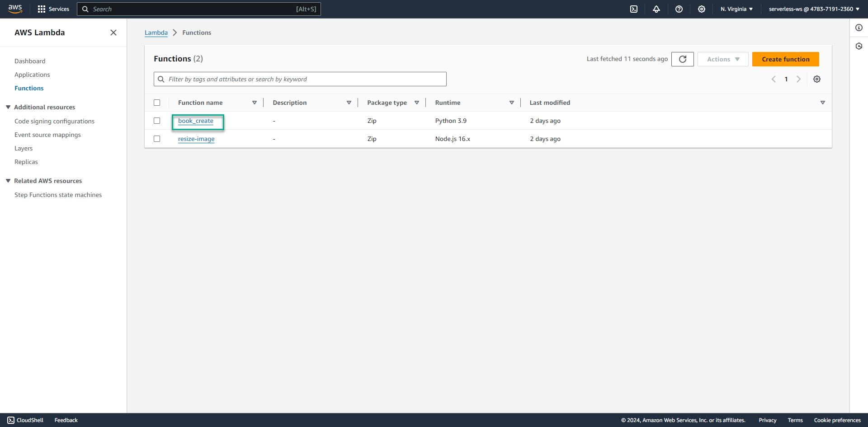Screen dimensions: 868x427
Task: Sort by Function name arrow
Action: [x=255, y=103]
